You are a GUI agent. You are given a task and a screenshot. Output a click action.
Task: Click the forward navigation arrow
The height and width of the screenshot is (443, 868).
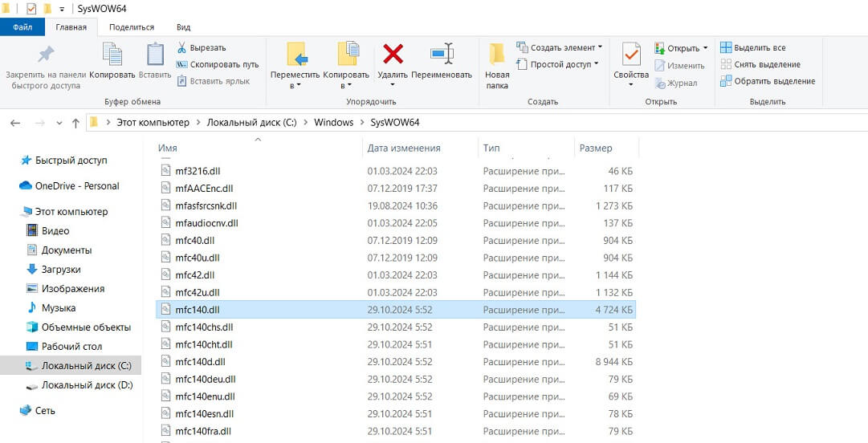point(40,123)
